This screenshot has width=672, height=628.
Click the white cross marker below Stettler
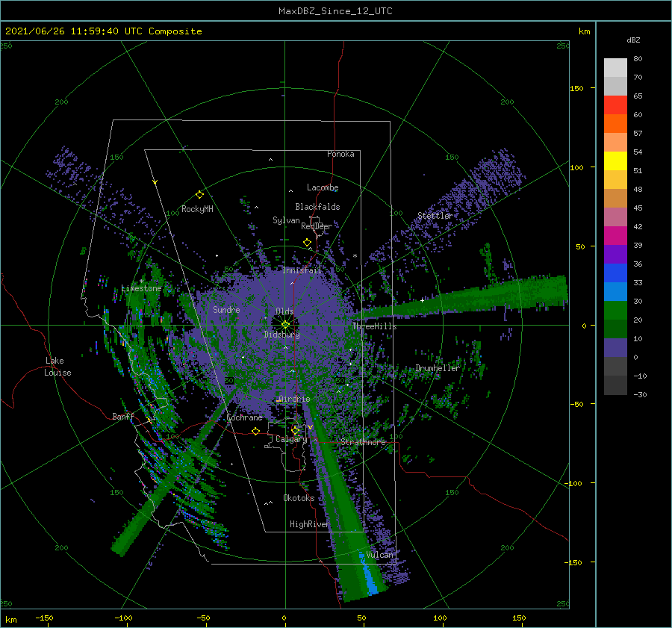(x=422, y=300)
